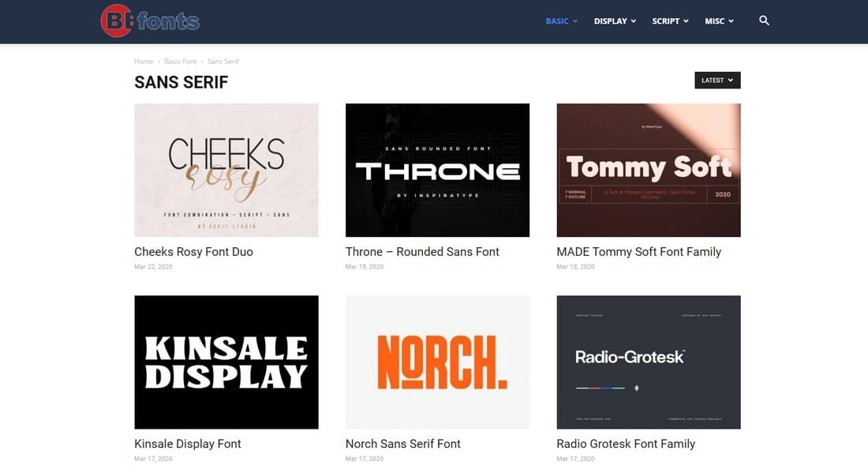Open Radio Grotesk Font Family title
The width and height of the screenshot is (868, 473).
coord(626,445)
